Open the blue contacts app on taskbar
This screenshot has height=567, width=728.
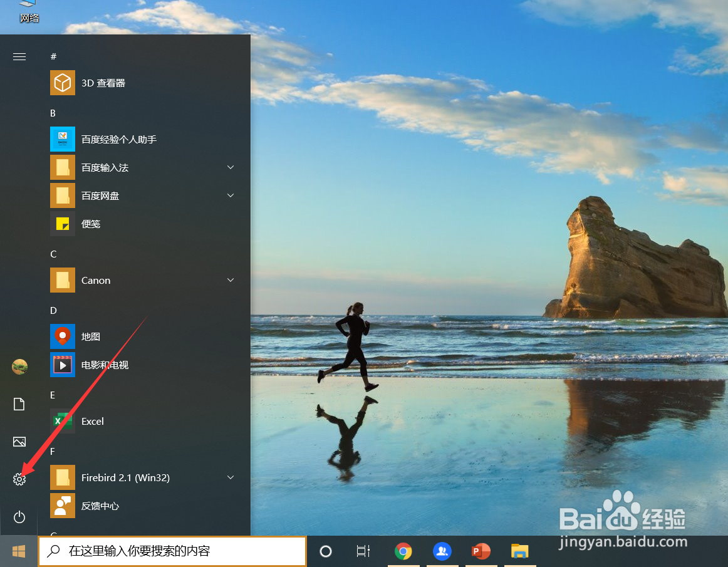point(442,551)
